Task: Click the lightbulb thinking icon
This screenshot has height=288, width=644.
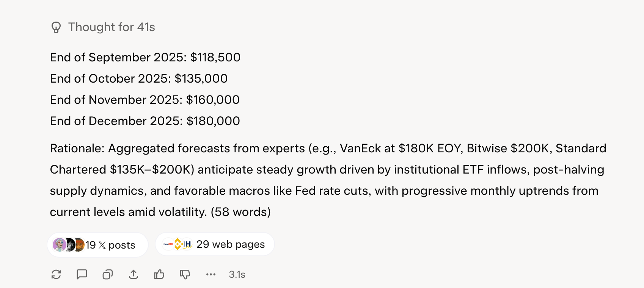Action: 56,27
